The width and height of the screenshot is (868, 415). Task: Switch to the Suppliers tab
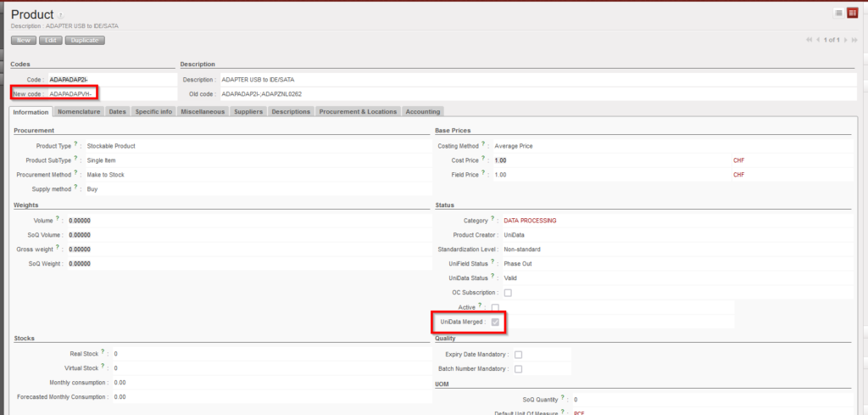(x=248, y=111)
